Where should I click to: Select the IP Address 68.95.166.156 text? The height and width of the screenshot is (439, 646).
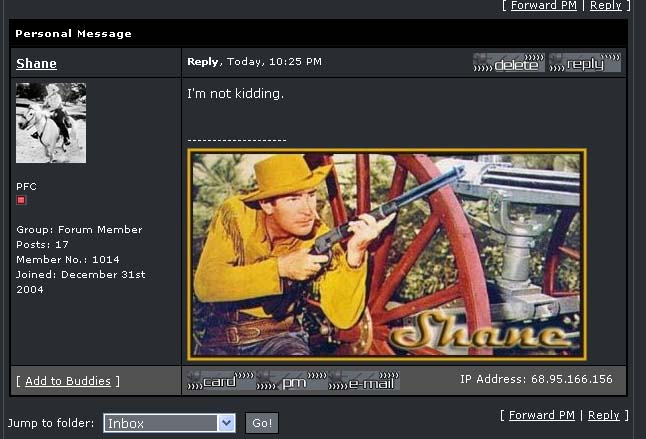pyautogui.click(x=536, y=379)
